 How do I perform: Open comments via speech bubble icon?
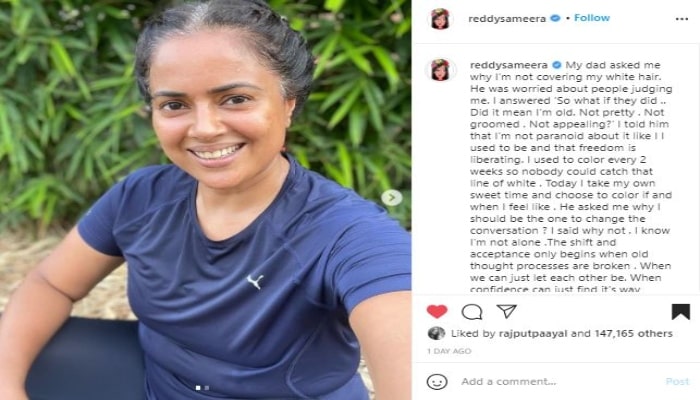472,312
